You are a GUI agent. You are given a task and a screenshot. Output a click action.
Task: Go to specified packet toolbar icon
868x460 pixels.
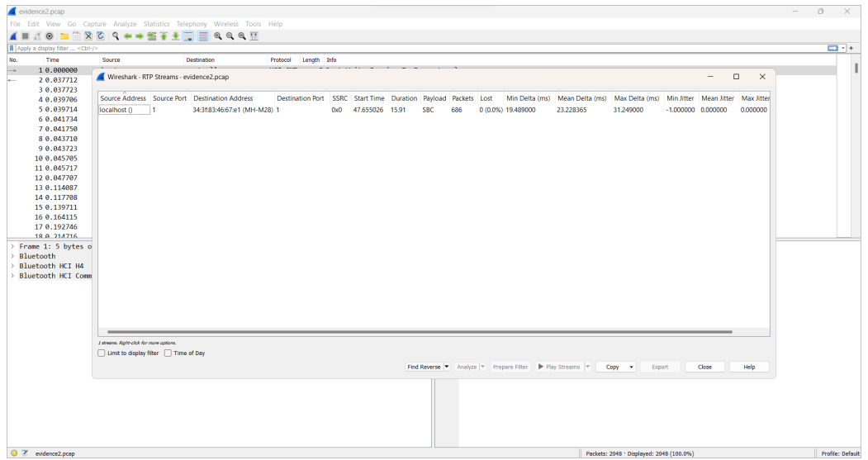[152, 36]
